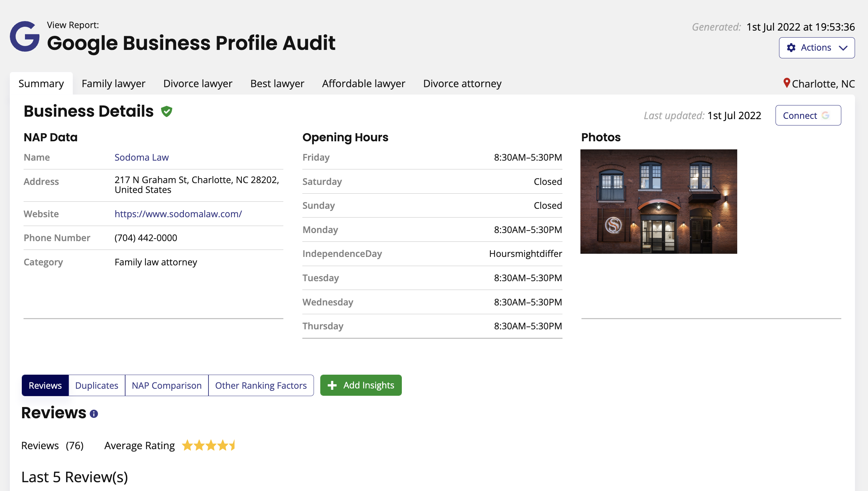Viewport: 868px width, 491px height.
Task: Open the NAP Comparison section tab
Action: (x=167, y=386)
